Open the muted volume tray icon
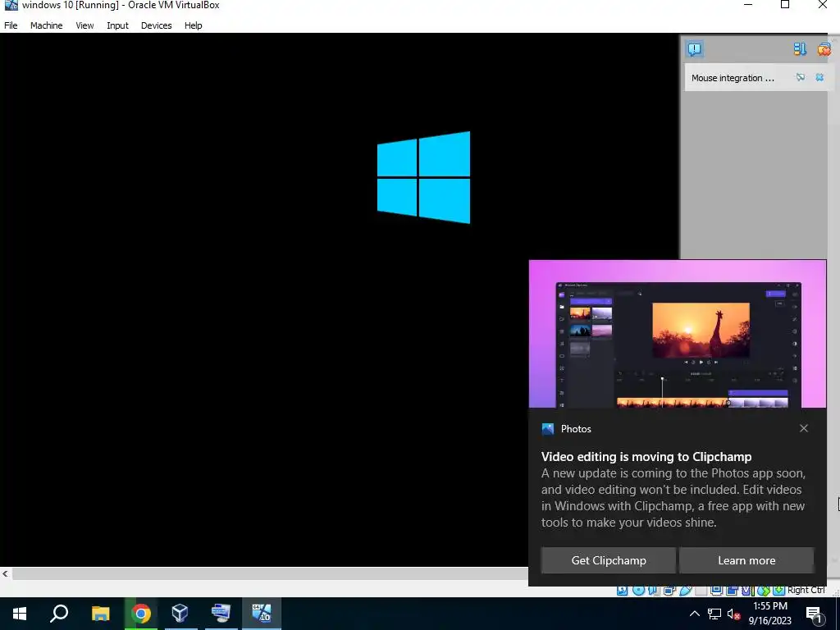This screenshot has width=840, height=630. coord(734,614)
